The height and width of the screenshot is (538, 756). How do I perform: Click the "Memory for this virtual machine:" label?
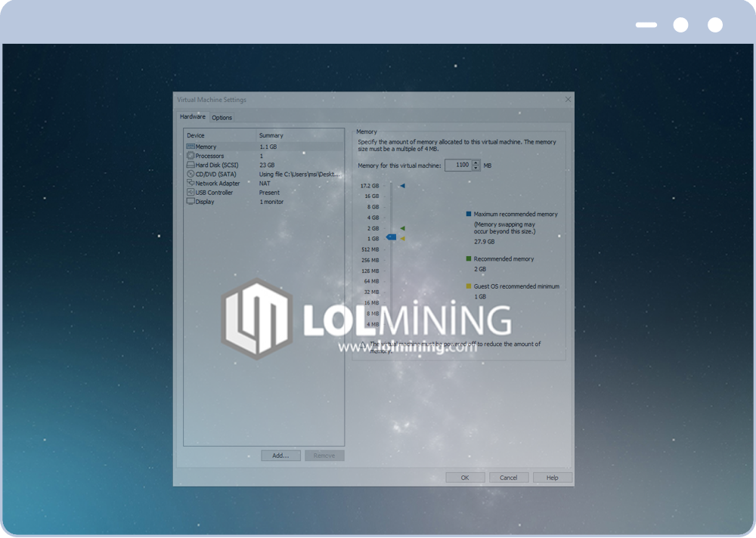click(x=399, y=165)
